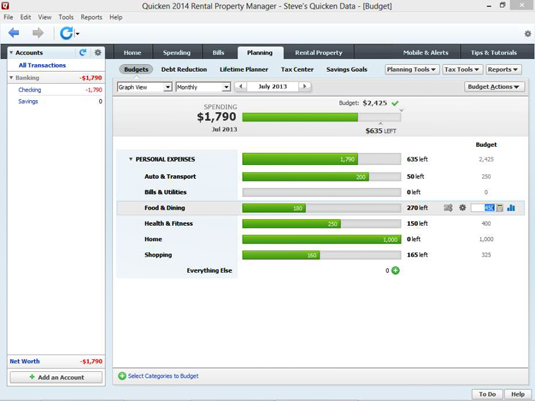Open the Planning Tools dropdown
Image resolution: width=535 pixels, height=401 pixels.
pos(412,69)
